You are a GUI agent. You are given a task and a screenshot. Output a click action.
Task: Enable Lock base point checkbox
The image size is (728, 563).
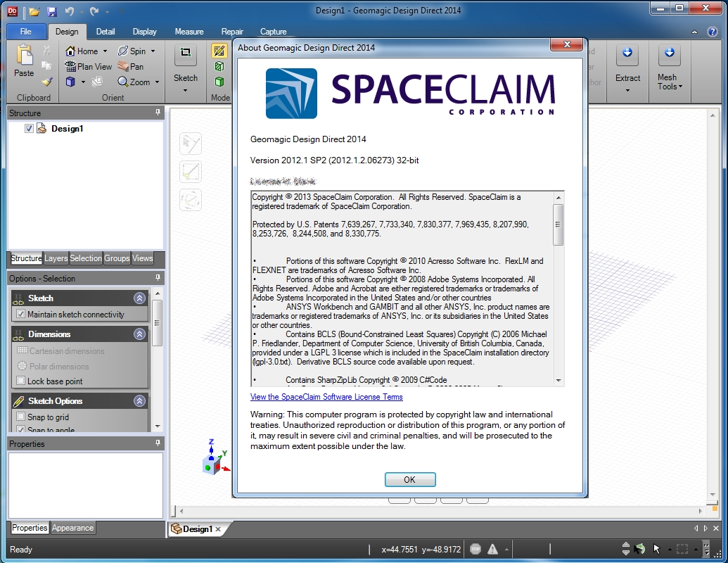coord(20,381)
